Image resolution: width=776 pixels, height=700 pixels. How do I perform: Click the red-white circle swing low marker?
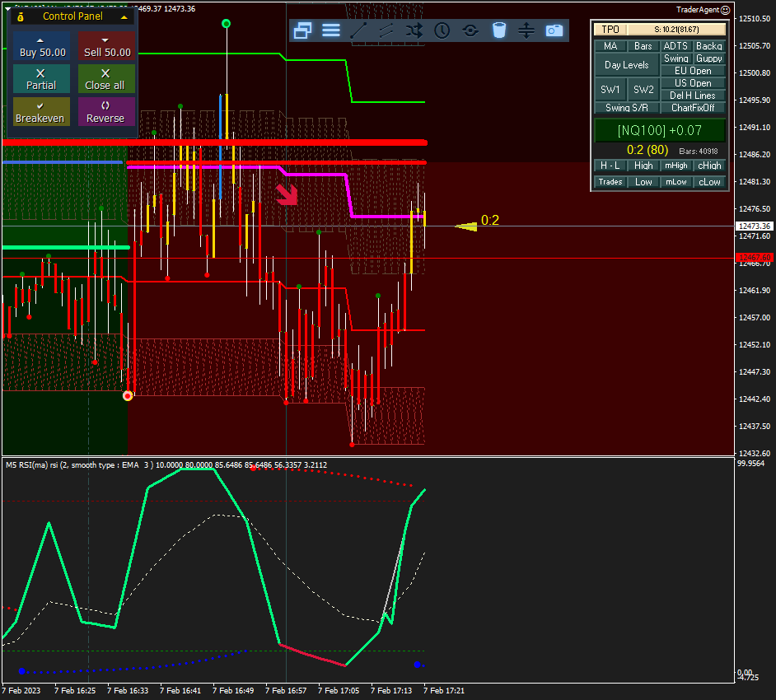point(128,396)
